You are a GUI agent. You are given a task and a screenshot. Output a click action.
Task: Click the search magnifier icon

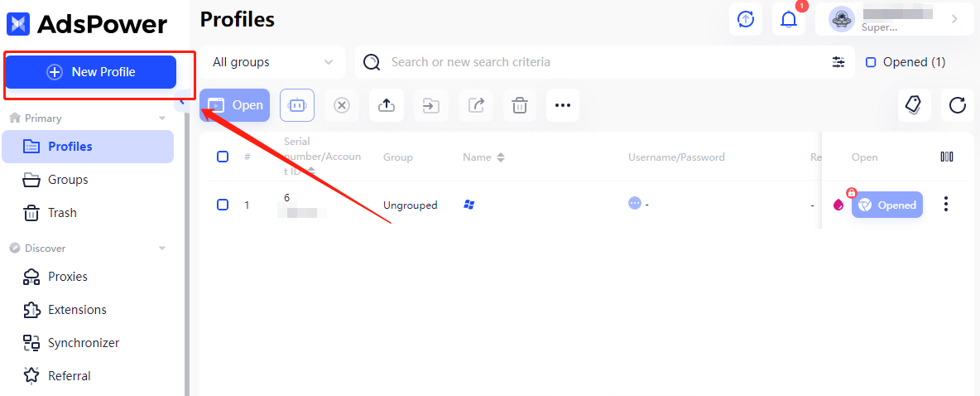pyautogui.click(x=372, y=62)
